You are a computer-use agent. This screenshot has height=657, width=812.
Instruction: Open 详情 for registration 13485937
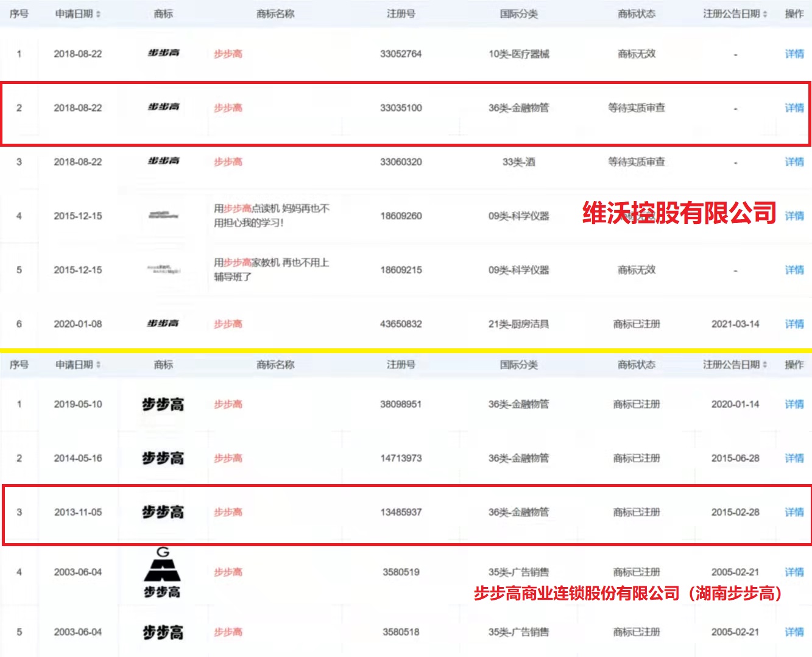pos(794,512)
